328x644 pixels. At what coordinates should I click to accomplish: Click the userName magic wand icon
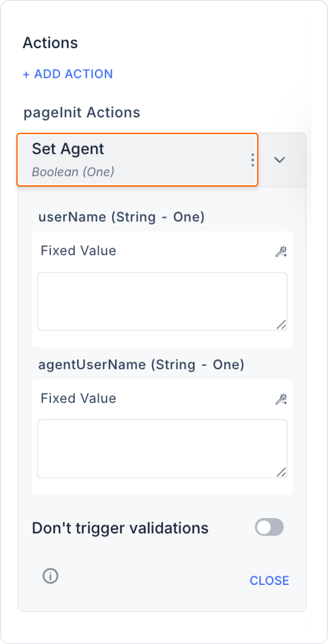coord(281,252)
